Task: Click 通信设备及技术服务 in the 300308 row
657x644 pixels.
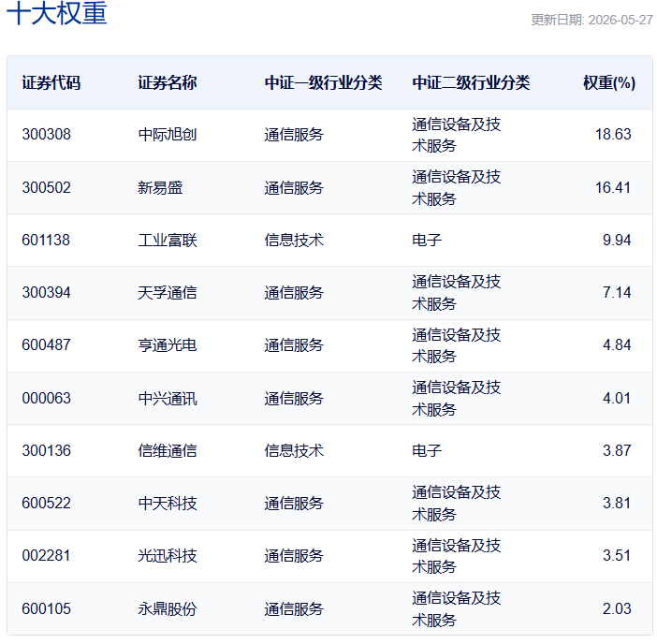Action: click(x=457, y=135)
